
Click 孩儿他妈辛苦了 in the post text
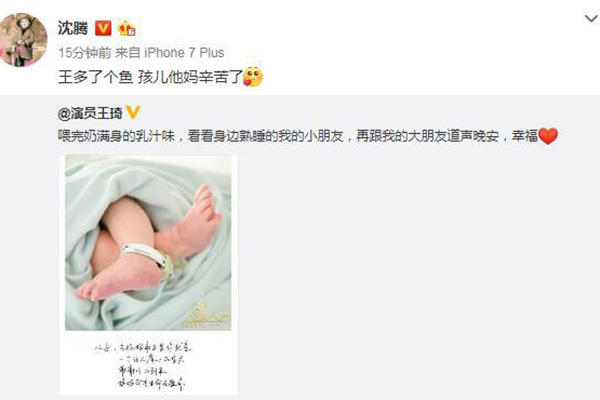(190, 77)
